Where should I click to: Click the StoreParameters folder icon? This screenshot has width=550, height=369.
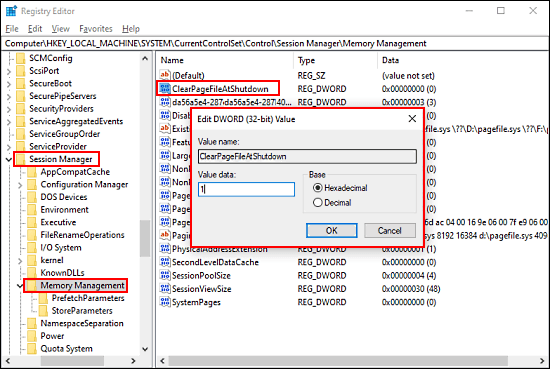point(43,311)
